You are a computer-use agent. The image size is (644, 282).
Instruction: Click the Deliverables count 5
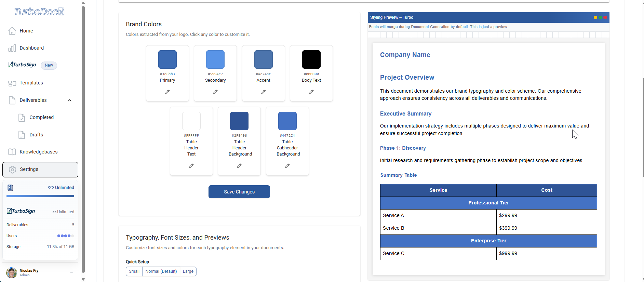click(73, 225)
